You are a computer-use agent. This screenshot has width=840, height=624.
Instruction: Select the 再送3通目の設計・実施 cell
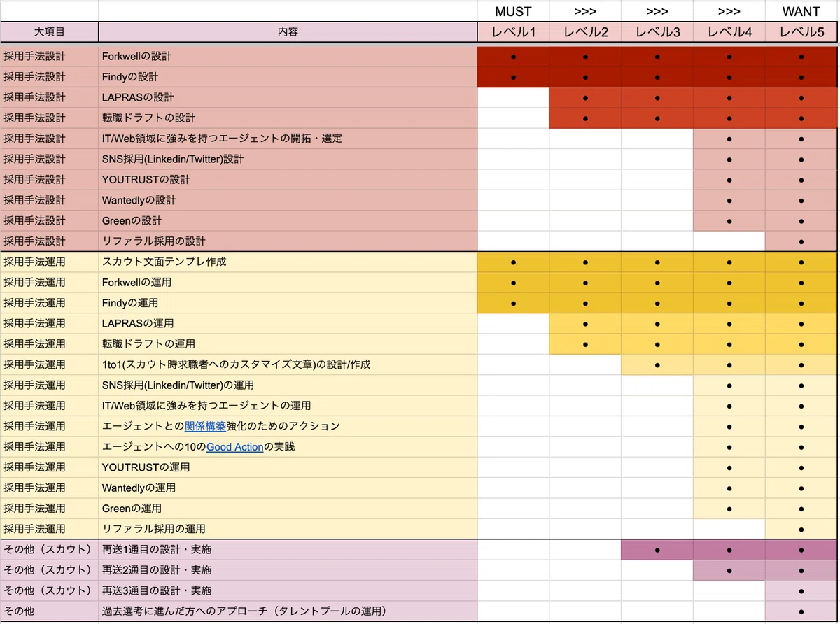[x=288, y=590]
